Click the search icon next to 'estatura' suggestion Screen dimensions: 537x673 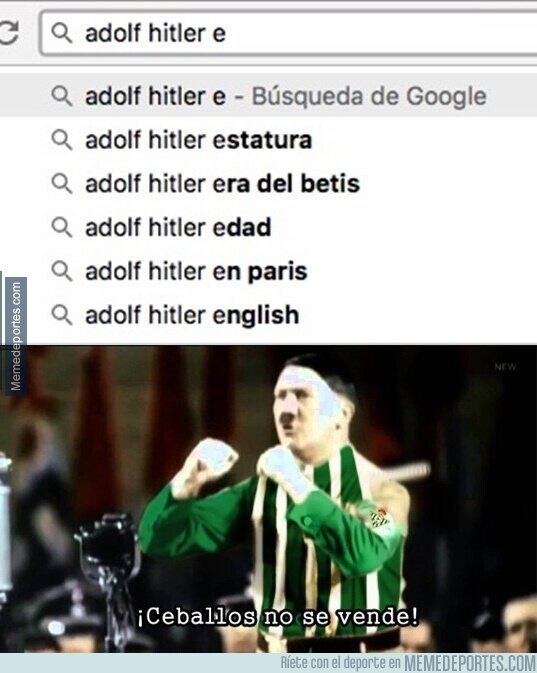62,140
